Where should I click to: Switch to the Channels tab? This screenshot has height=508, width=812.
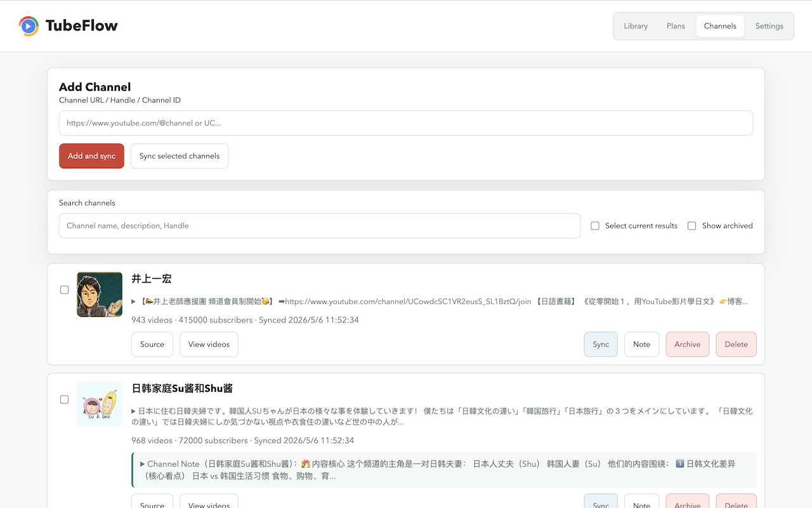coord(720,26)
